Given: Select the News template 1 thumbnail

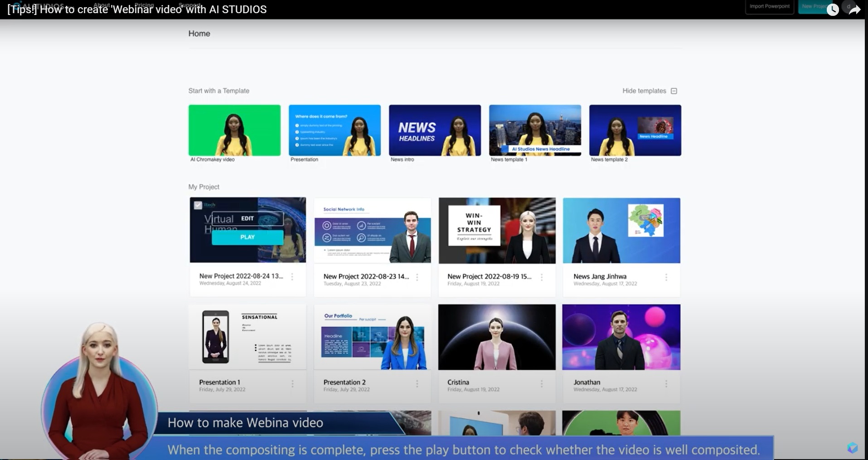Looking at the screenshot, I should [535, 131].
